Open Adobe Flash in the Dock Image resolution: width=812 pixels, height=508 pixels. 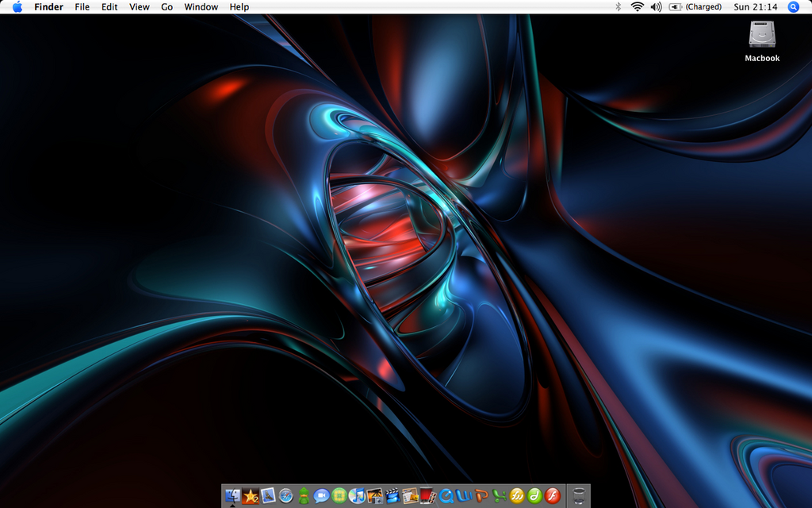tap(553, 496)
